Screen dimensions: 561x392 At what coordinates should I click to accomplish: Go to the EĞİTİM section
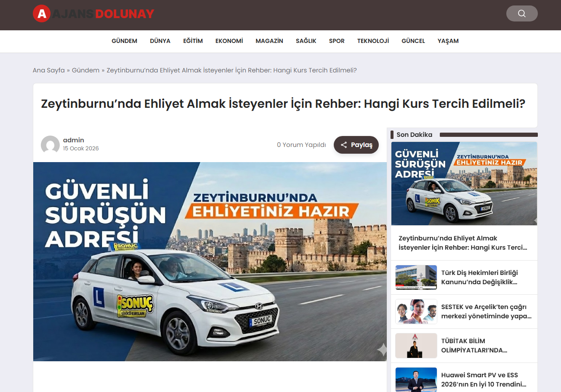(193, 41)
